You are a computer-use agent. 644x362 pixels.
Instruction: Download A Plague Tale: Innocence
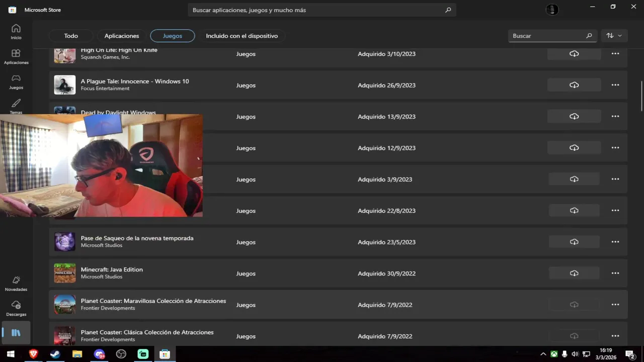click(574, 85)
